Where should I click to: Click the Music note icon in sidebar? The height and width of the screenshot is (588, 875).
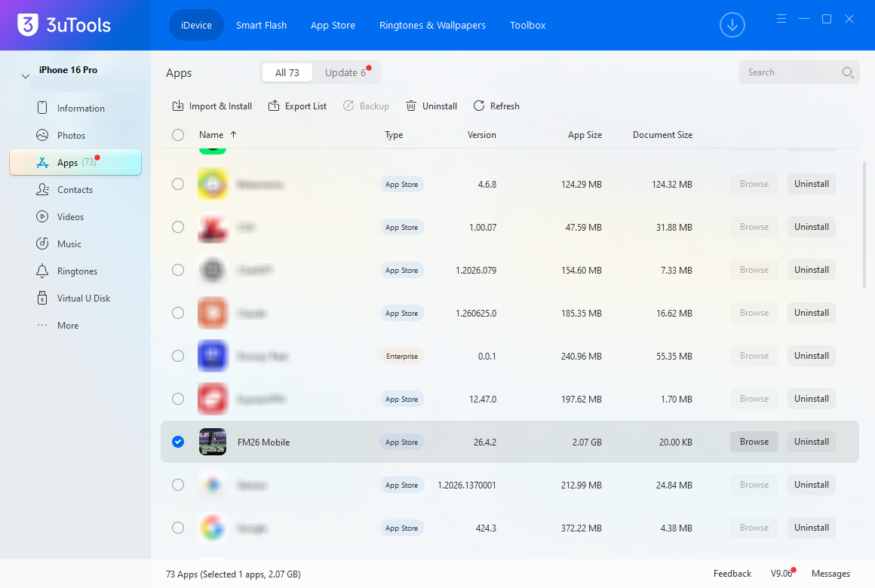tap(42, 243)
